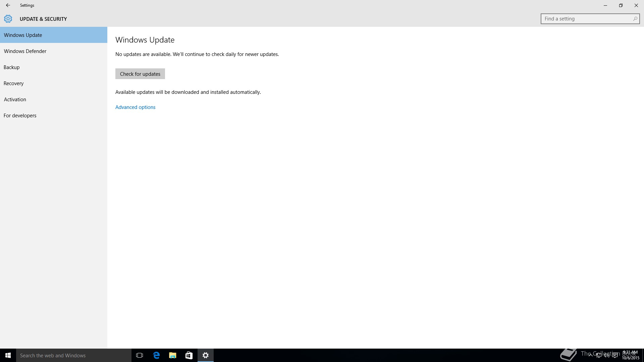
Task: Switch to the Backup section
Action: click(x=54, y=67)
